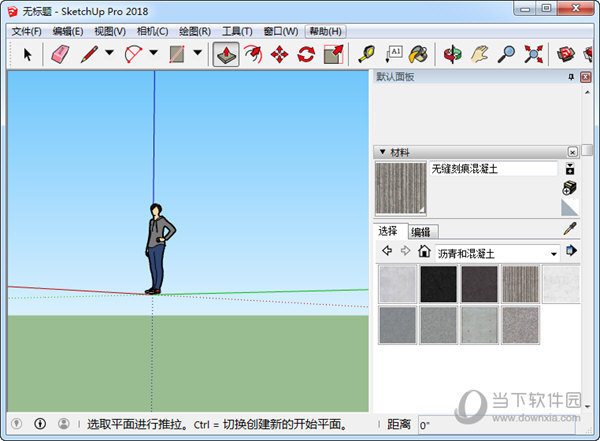Go to materials home (in model)

point(424,251)
